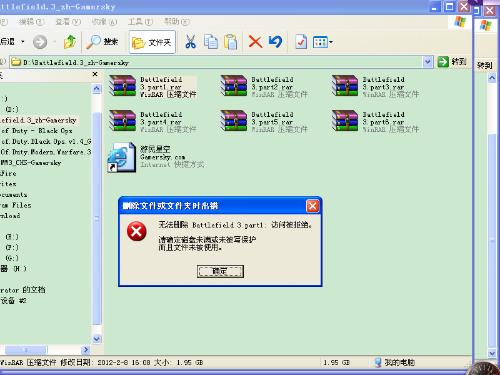Select Battlefield 3.part6.rar archive icon
The image size is (500, 375).
[345, 121]
